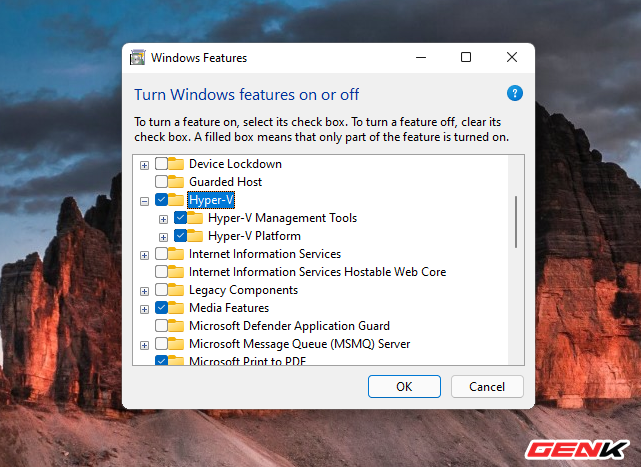Enable the Legacy Components checkbox
Screen dimensions: 641x467
(x=161, y=290)
